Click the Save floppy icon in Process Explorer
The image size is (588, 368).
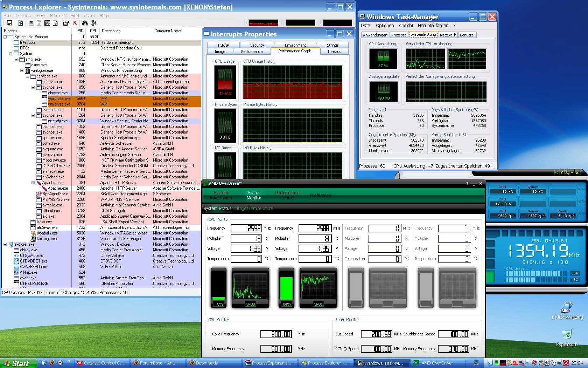point(9,23)
